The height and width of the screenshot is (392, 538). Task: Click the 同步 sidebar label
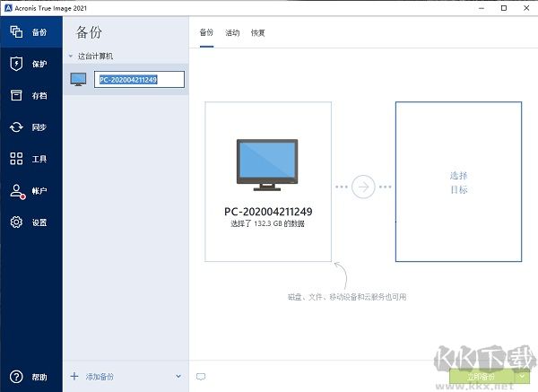39,127
